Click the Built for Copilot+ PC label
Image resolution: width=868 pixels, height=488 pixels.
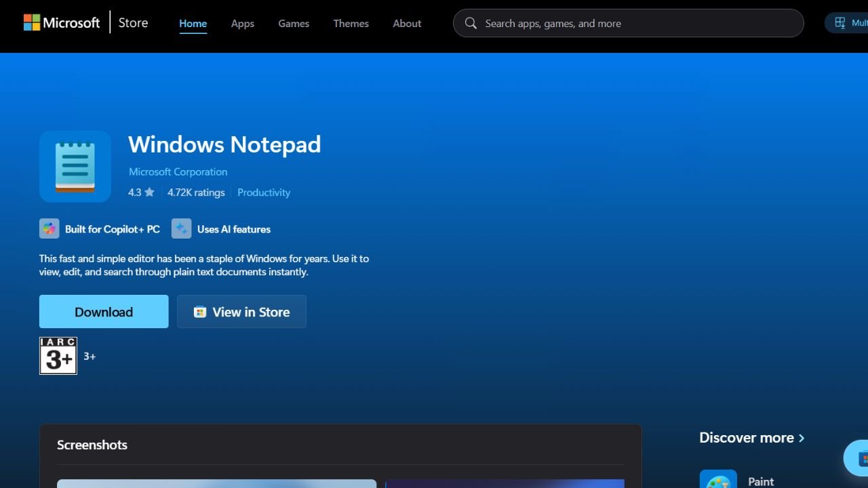tap(113, 229)
